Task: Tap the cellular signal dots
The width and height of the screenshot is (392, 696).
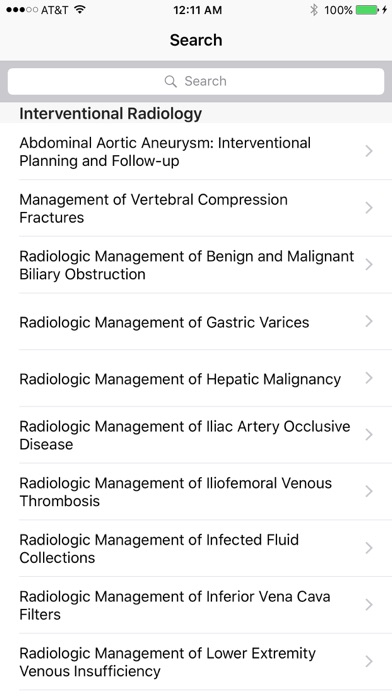Action: tap(22, 10)
